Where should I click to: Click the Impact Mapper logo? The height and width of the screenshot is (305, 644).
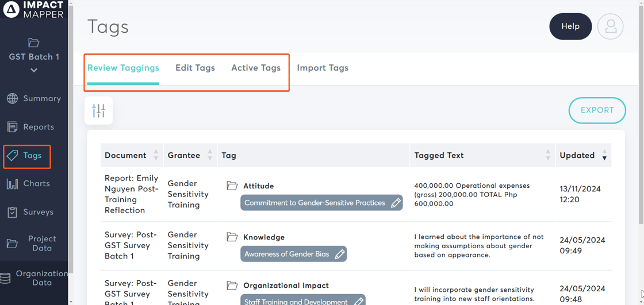pos(34,10)
